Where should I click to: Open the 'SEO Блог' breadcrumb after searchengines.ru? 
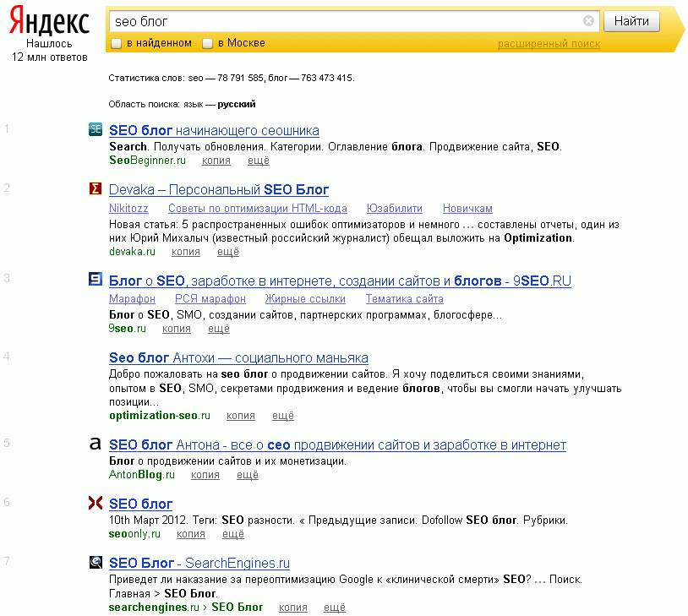click(237, 608)
